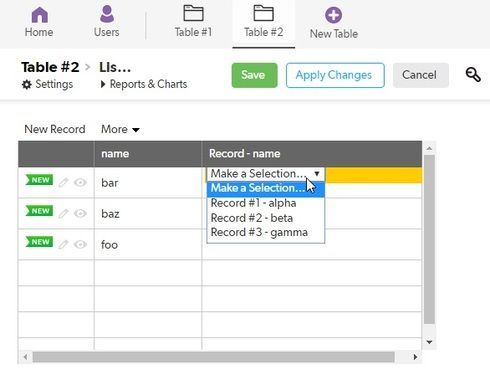490x375 pixels.
Task: View the baz record with eye icon
Action: pyautogui.click(x=80, y=213)
